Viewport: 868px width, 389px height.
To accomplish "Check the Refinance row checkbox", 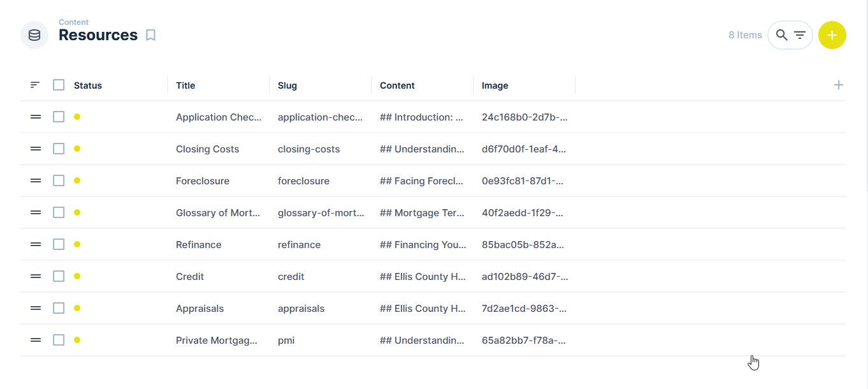I will (59, 244).
